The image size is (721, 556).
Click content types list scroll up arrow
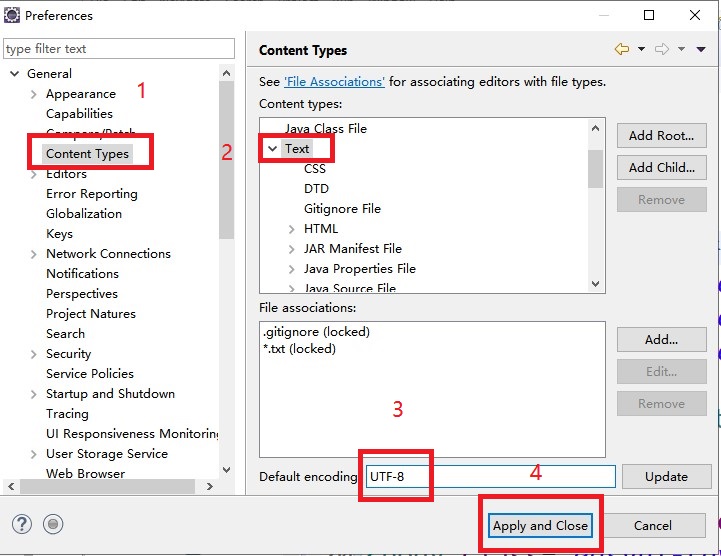click(x=595, y=128)
